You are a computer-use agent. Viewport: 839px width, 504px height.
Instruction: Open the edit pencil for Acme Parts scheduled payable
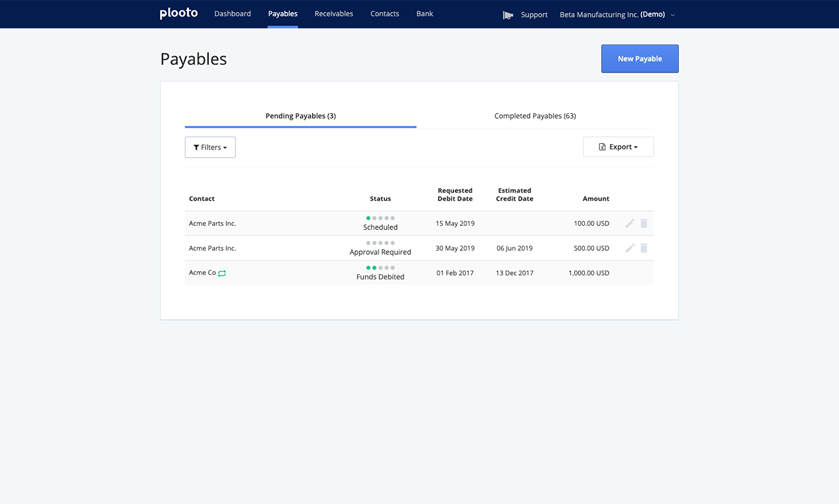630,223
